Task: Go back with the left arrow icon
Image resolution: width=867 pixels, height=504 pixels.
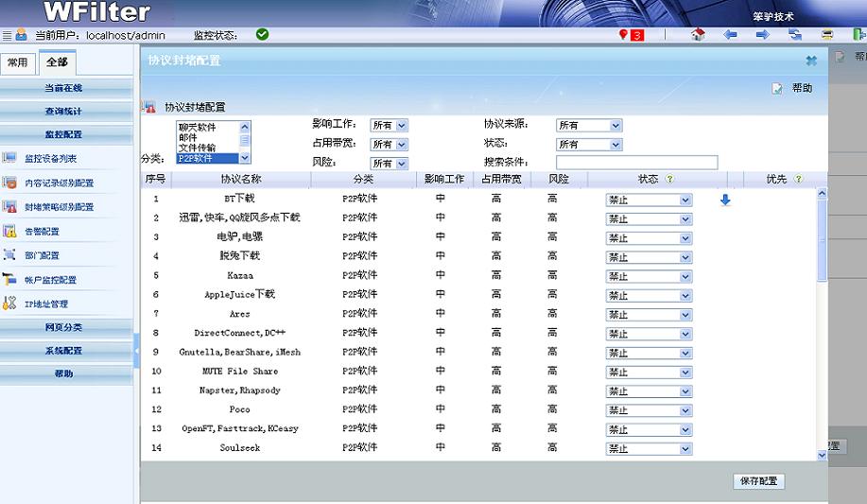Action: pos(730,35)
